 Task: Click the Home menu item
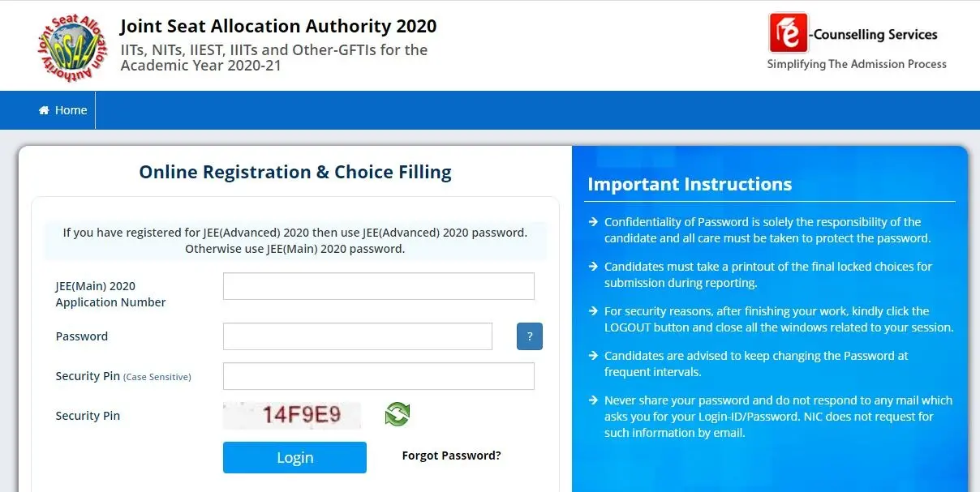pyautogui.click(x=63, y=110)
